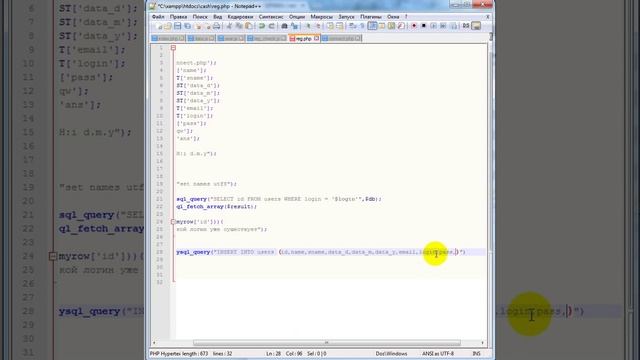Collapse the fold marker at line 24

click(x=173, y=222)
